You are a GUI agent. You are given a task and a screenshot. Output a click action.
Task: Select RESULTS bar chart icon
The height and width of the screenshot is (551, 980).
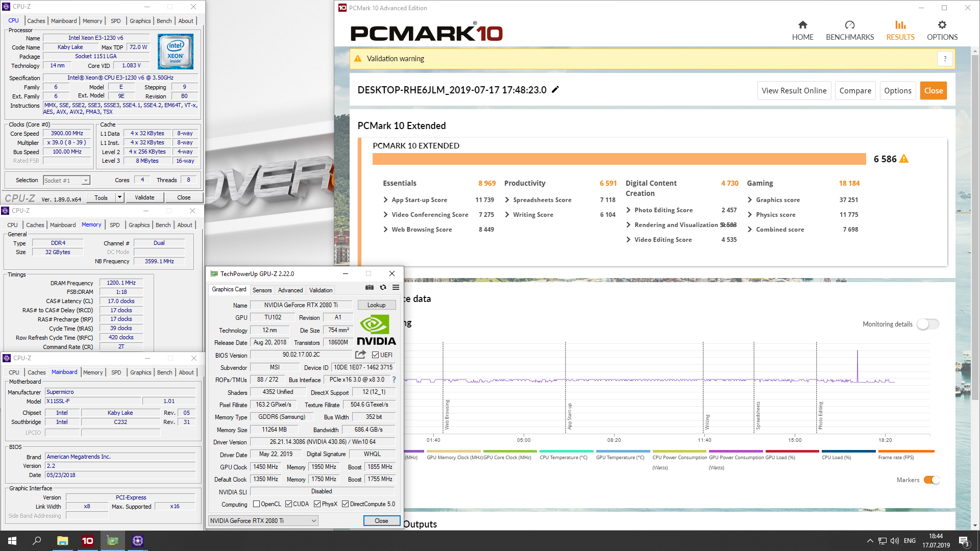[x=900, y=25]
